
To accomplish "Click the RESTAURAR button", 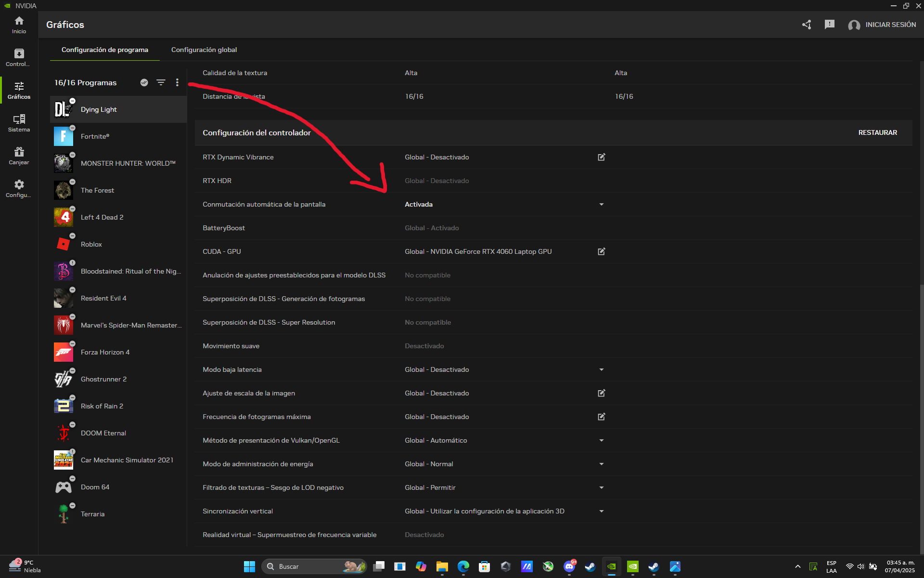I will (877, 132).
